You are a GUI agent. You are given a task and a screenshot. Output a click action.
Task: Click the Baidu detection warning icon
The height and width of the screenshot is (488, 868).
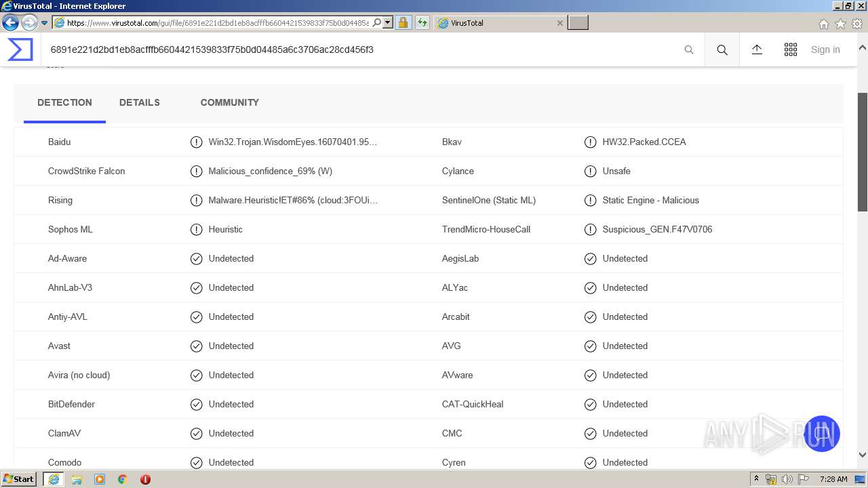(x=197, y=142)
